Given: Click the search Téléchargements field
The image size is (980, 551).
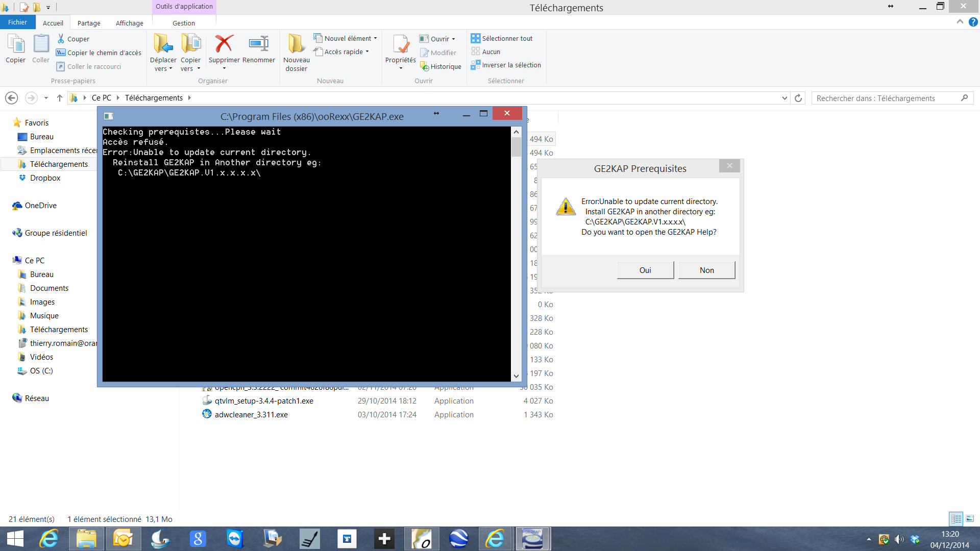Looking at the screenshot, I should point(892,98).
